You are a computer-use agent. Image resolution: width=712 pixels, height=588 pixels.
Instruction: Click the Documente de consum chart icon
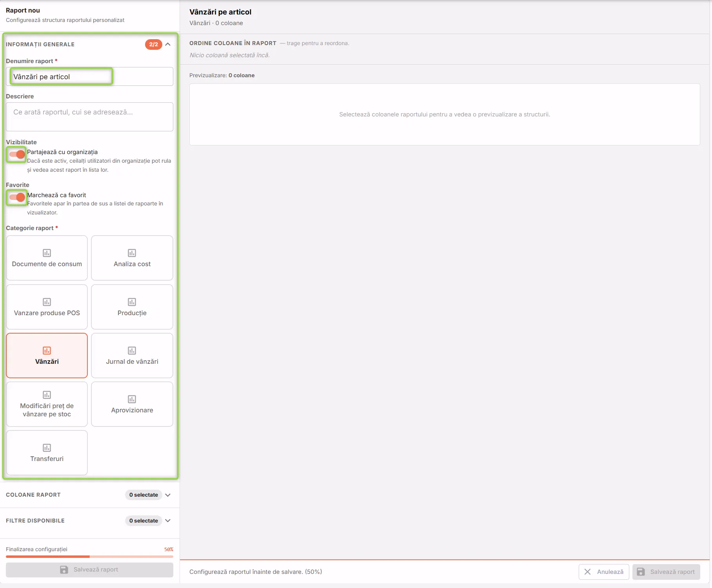click(x=47, y=253)
